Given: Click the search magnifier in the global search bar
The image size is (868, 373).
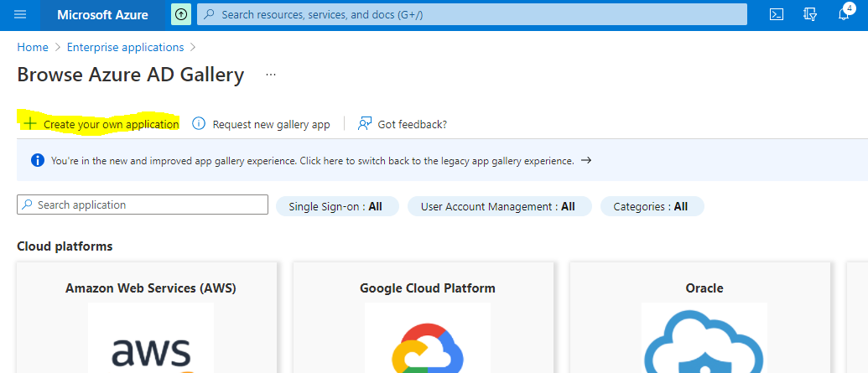Looking at the screenshot, I should click(209, 15).
